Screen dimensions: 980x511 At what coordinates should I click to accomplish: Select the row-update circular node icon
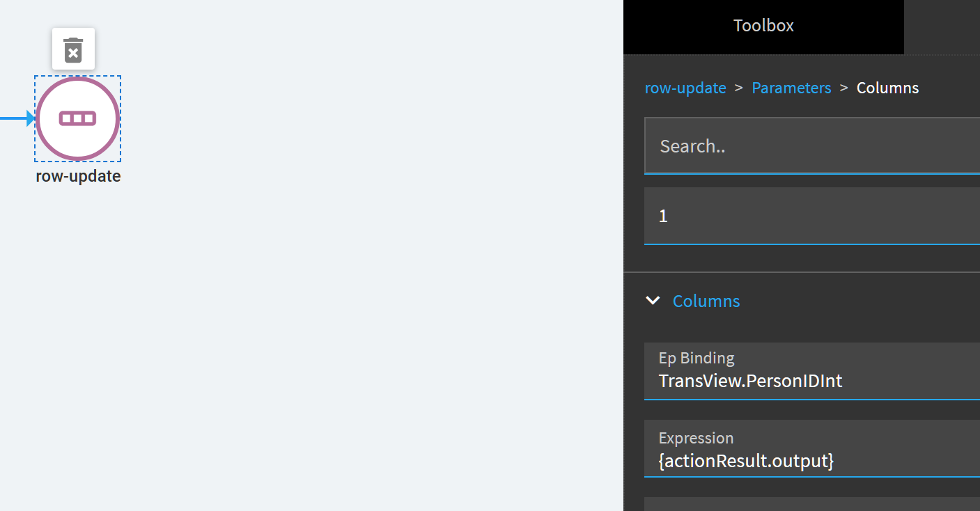click(x=78, y=118)
